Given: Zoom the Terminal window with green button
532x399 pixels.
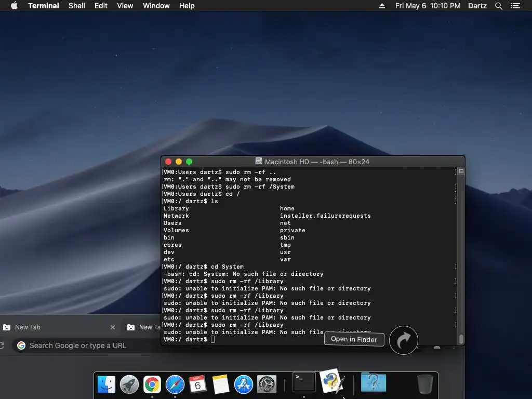Looking at the screenshot, I should click(189, 162).
